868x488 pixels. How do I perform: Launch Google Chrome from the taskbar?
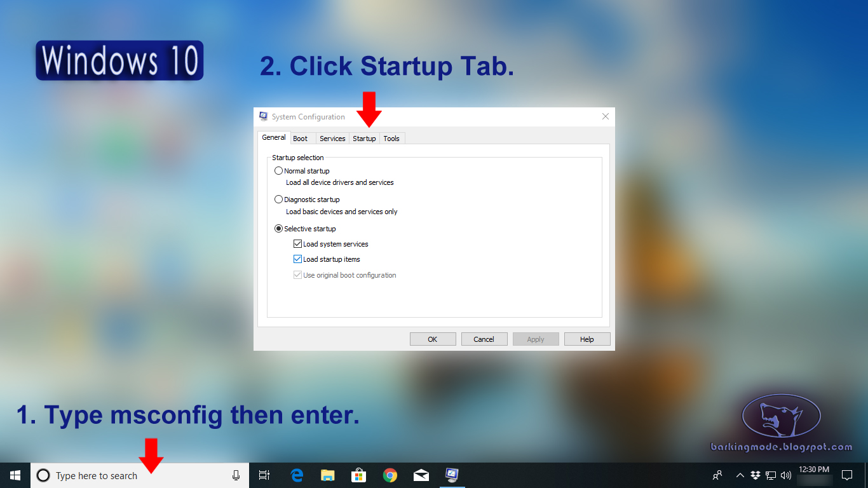390,475
